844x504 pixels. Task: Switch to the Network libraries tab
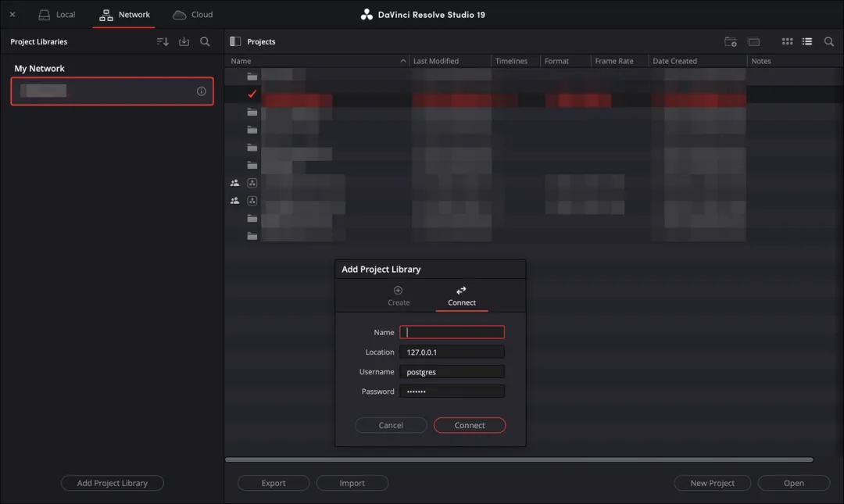(124, 15)
